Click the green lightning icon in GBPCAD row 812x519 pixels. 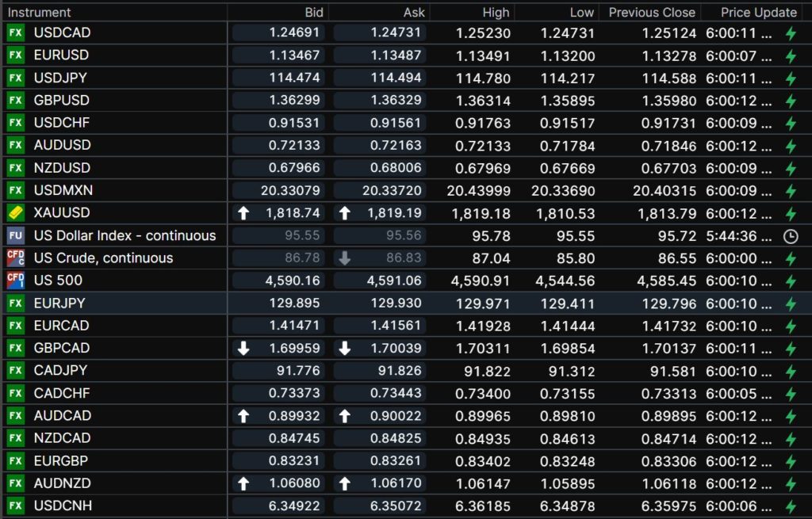coord(790,348)
